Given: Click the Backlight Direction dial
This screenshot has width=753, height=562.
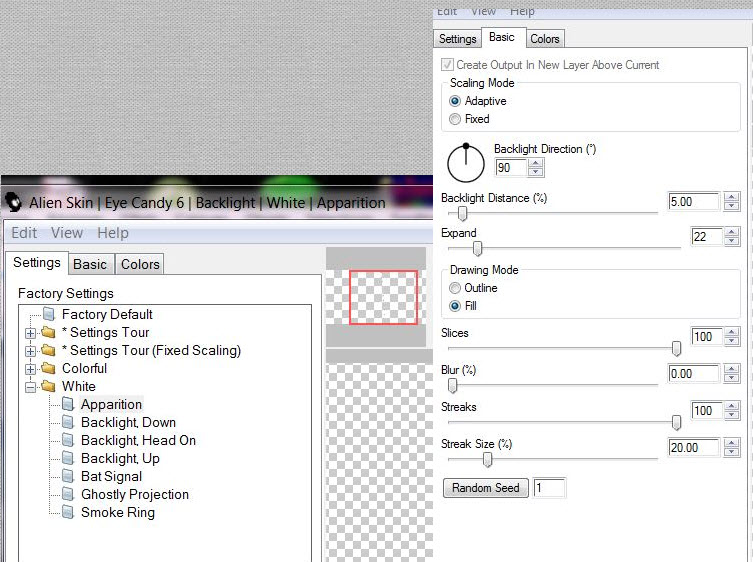Looking at the screenshot, I should point(466,163).
